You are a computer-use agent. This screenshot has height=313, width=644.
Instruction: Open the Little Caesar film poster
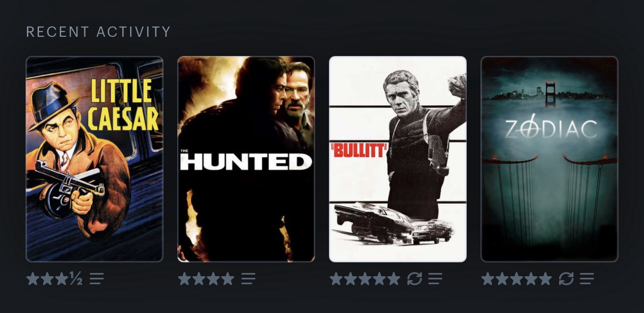point(95,159)
